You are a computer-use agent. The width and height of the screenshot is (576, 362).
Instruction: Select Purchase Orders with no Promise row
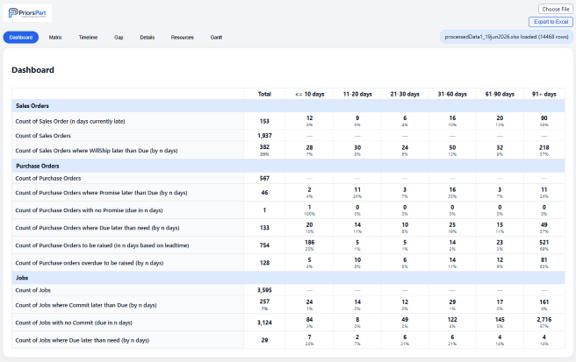point(288,210)
